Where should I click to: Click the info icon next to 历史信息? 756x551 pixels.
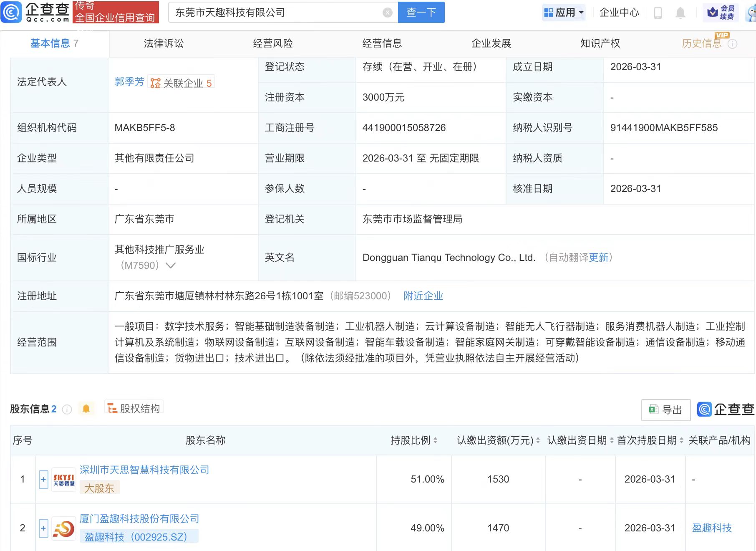[x=732, y=44]
